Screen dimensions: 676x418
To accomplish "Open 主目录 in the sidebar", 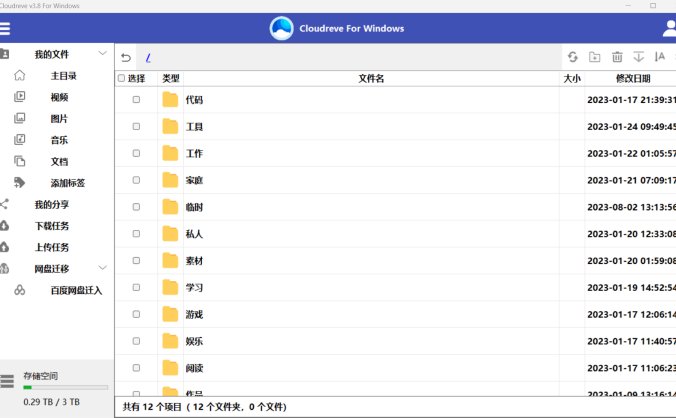I will 63,76.
